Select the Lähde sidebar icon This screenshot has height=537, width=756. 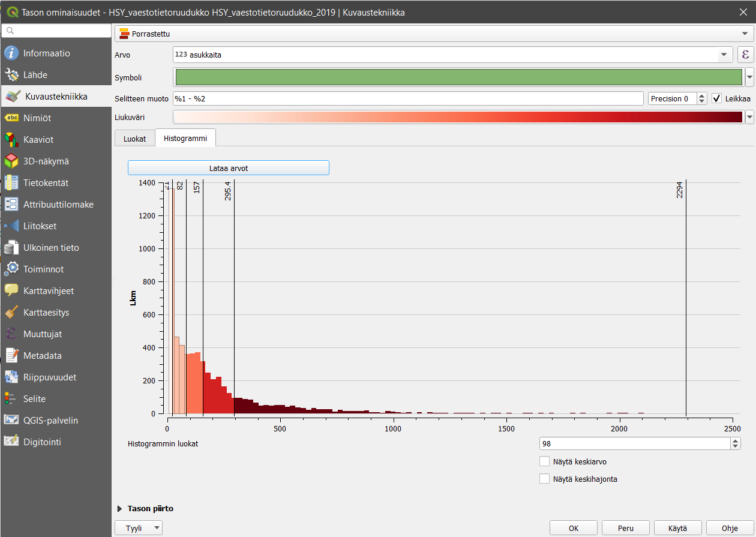pyautogui.click(x=11, y=75)
